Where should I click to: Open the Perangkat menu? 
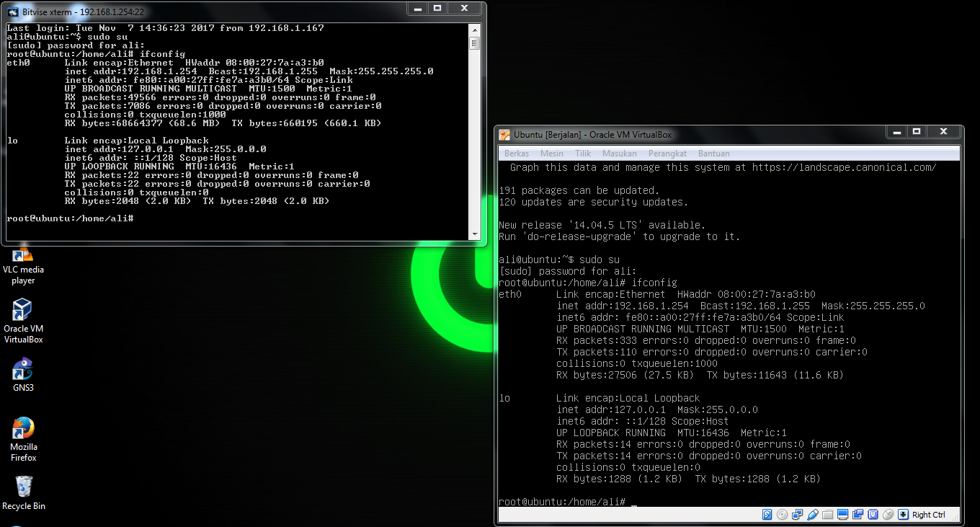(667, 153)
